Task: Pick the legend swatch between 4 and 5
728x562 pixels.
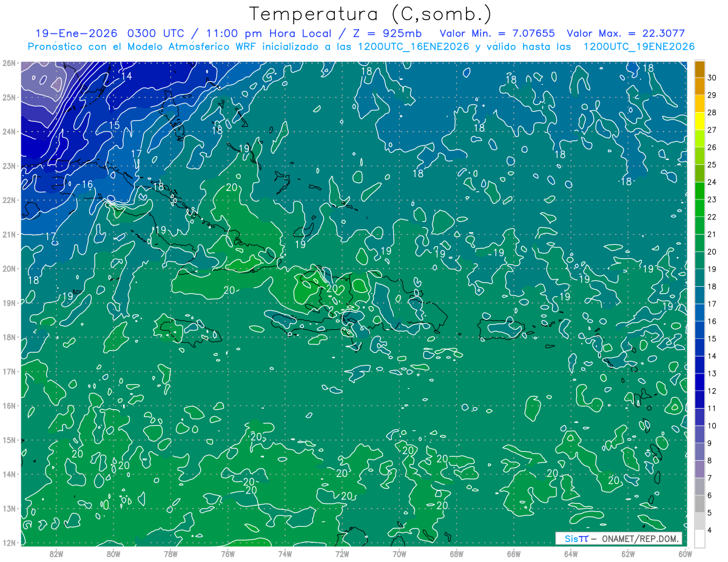Action: 699,521
